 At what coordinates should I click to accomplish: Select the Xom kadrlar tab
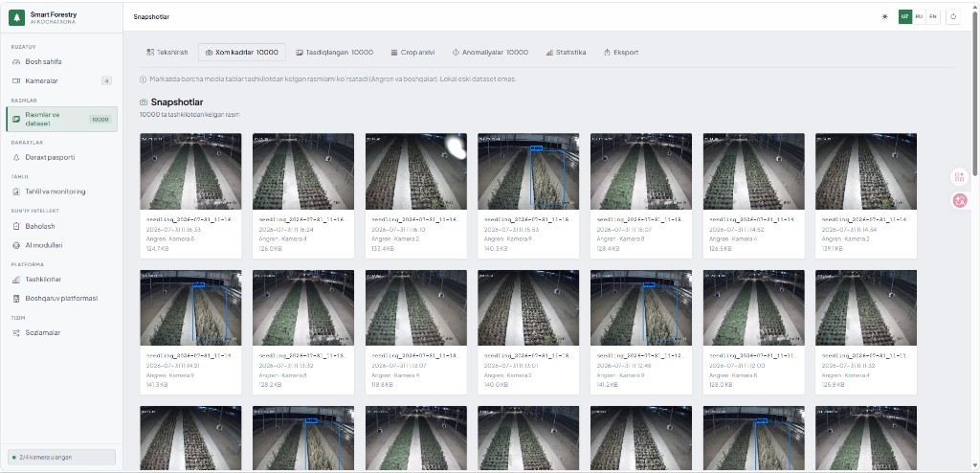coord(242,53)
